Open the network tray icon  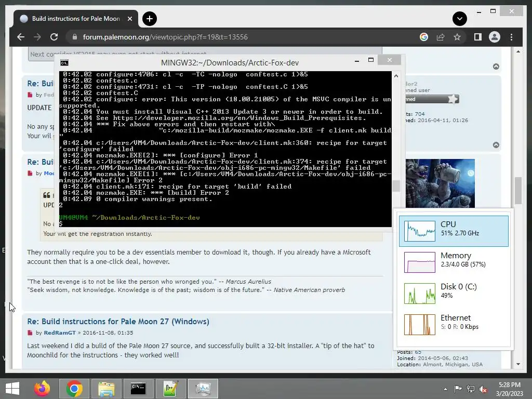pos(471,389)
